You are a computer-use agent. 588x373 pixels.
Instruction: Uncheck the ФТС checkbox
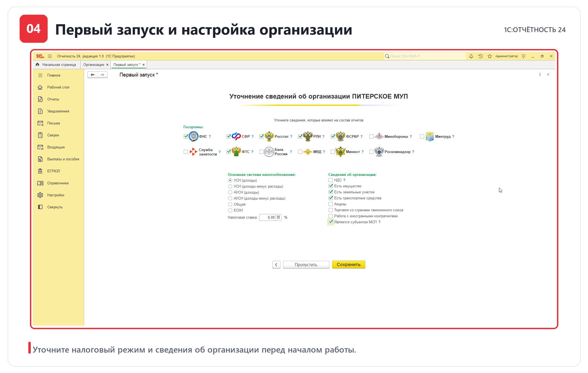229,152
